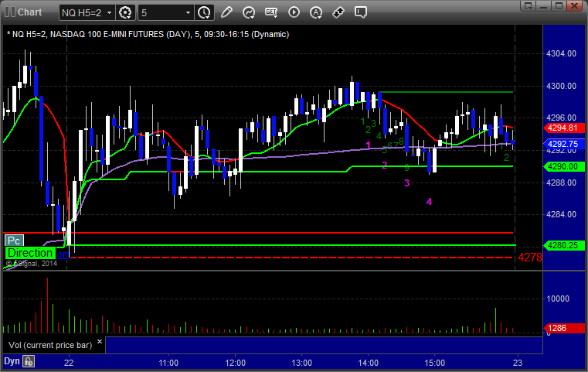Image resolution: width=588 pixels, height=372 pixels.
Task: Open the chat bubble comment icon
Action: [x=361, y=12]
